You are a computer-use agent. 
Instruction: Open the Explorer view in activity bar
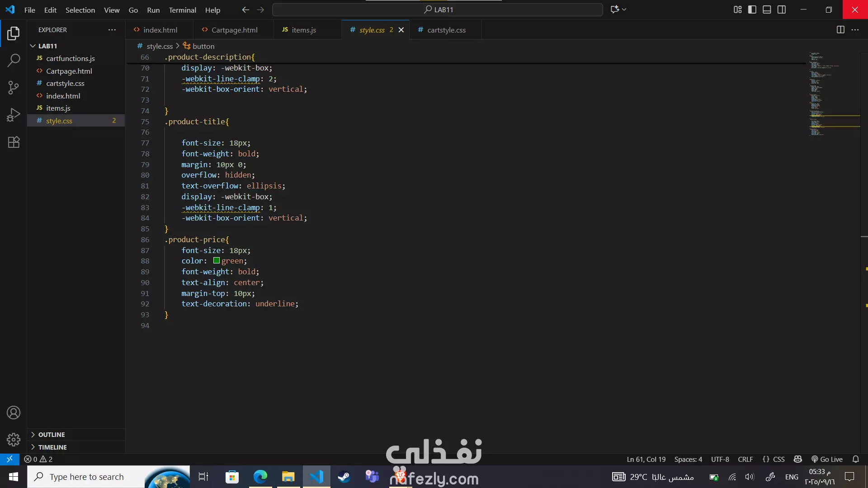point(14,33)
